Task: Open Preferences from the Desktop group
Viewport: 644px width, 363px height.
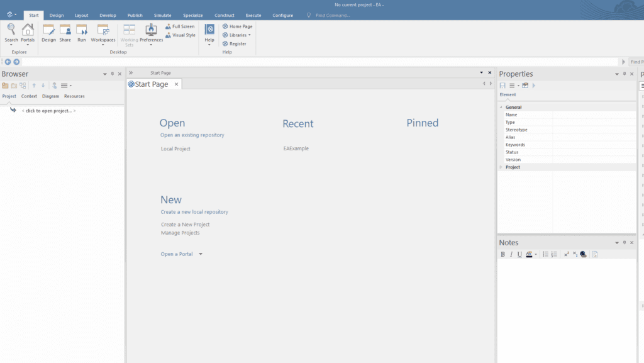Action: coord(151,33)
